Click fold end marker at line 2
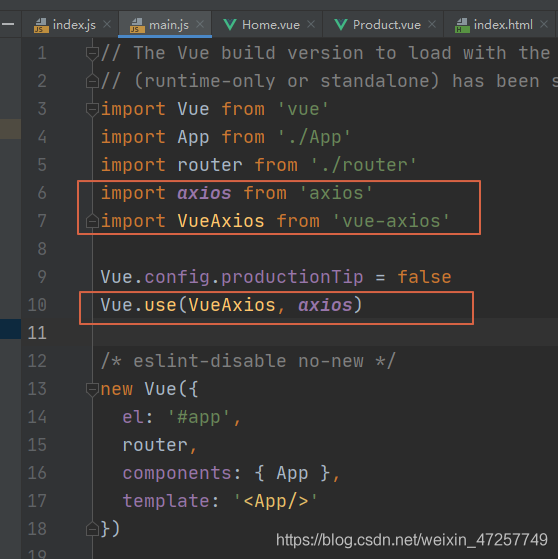 (92, 81)
